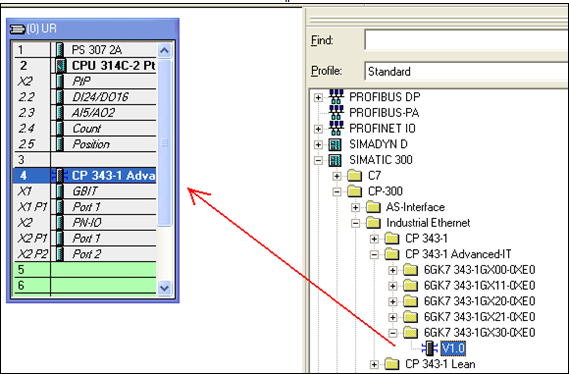The image size is (569, 374).
Task: Click the Count submodule icon
Action: 60,128
